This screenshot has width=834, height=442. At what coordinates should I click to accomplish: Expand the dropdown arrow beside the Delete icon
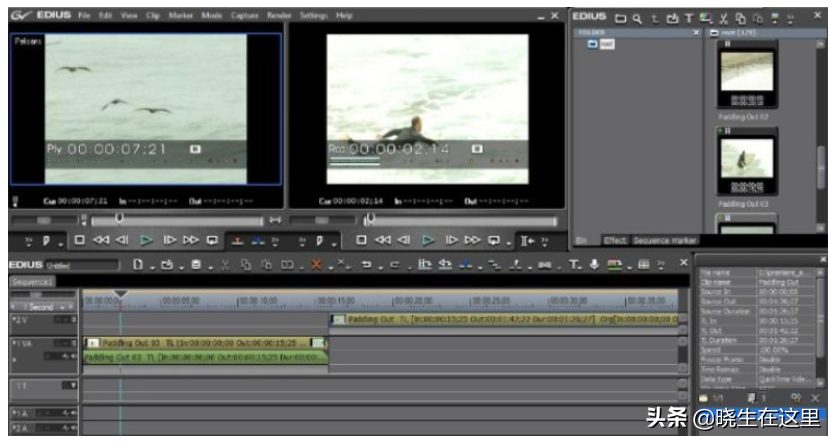[331, 267]
